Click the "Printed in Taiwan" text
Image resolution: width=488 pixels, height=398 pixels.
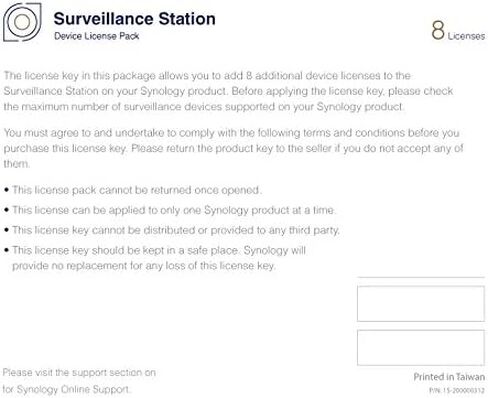tap(449, 377)
